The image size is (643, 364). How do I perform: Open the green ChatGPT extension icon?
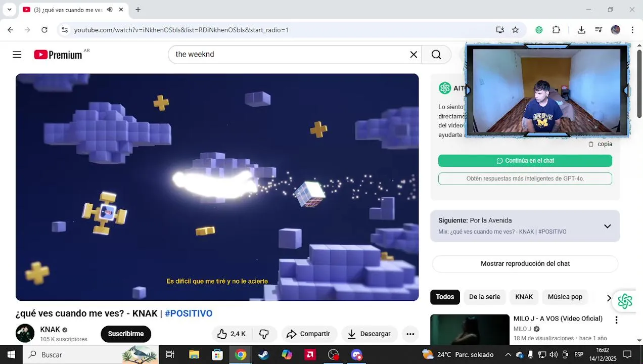(539, 30)
